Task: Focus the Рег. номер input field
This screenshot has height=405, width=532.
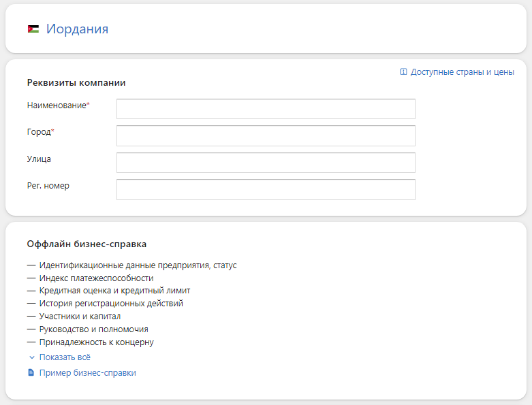Action: (266, 189)
